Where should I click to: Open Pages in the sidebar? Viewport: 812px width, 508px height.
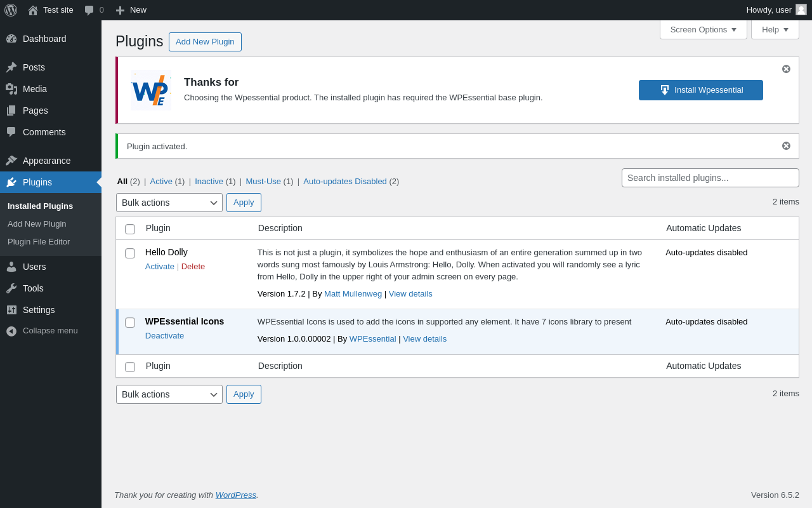(51, 110)
